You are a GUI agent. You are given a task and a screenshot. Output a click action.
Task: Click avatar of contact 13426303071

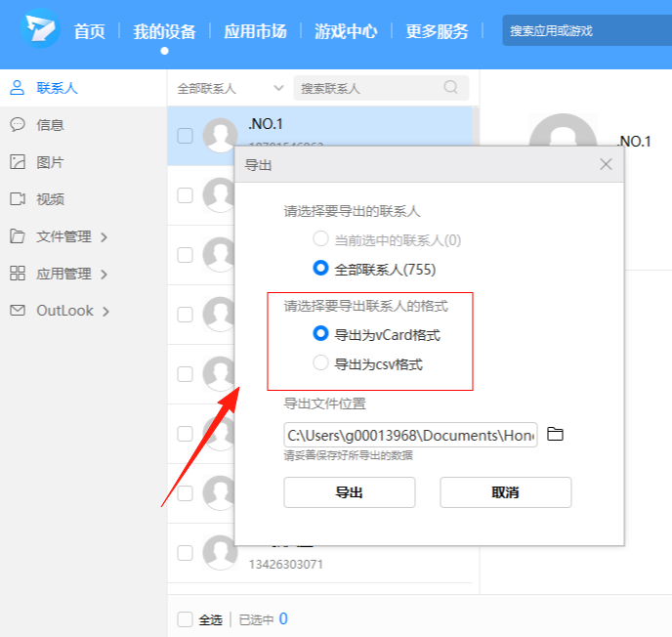(x=220, y=553)
